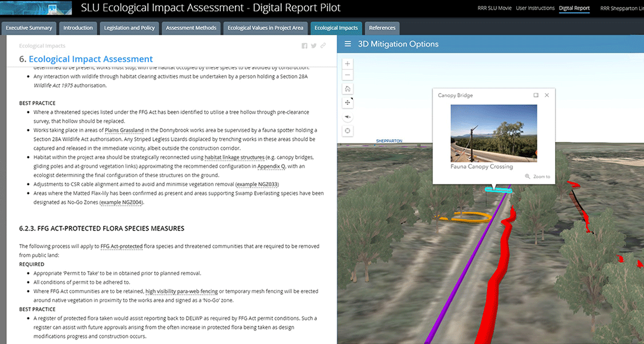644x344 pixels.
Task: Copy the section link via chain icon
Action: coord(323,46)
